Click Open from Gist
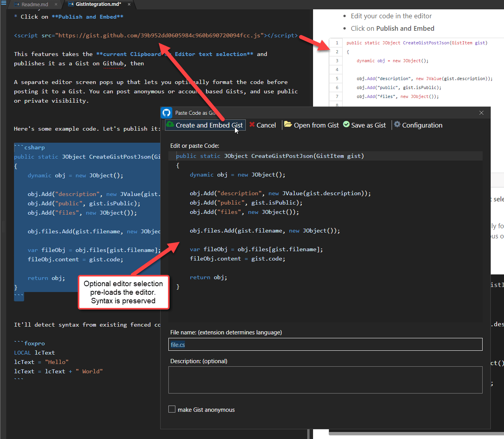504x439 pixels. pos(312,125)
